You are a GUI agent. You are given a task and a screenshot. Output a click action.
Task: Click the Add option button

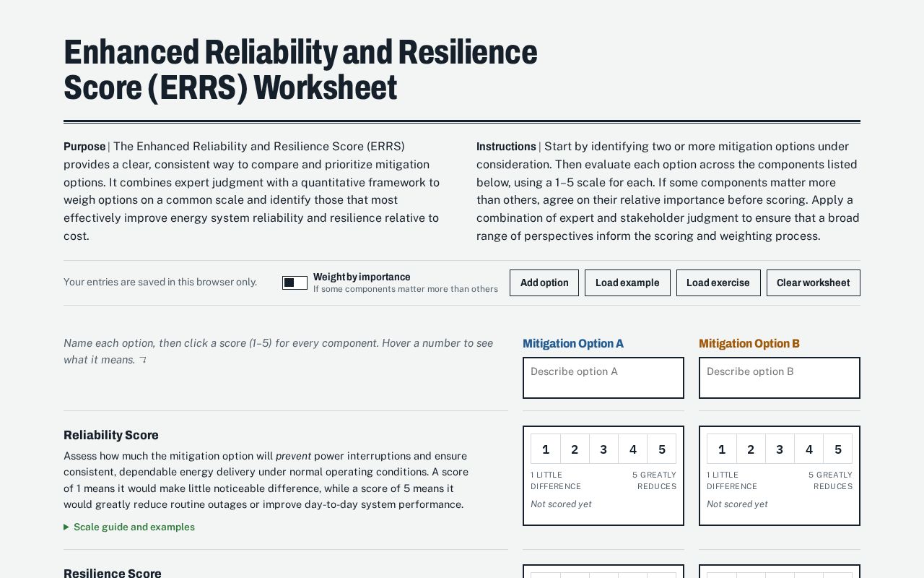pos(544,282)
